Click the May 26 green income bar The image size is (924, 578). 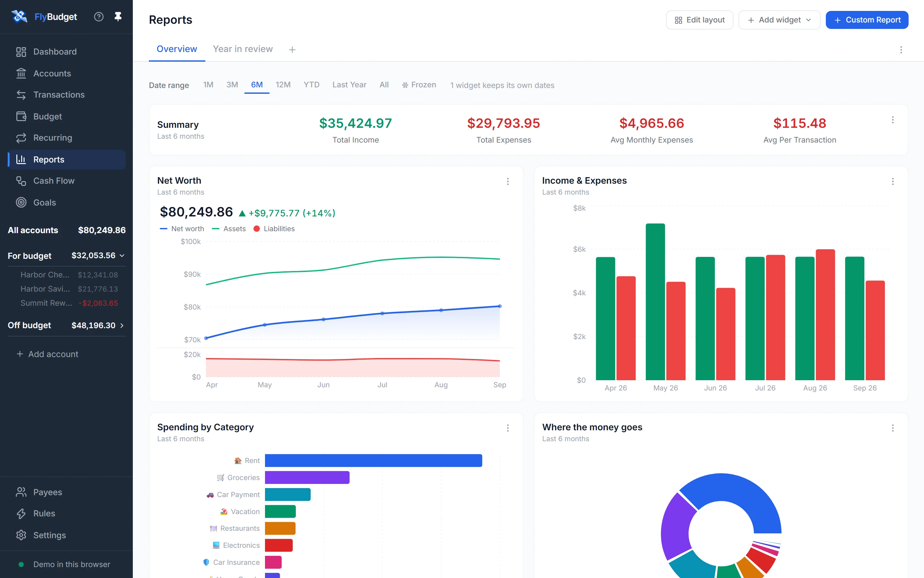click(655, 302)
